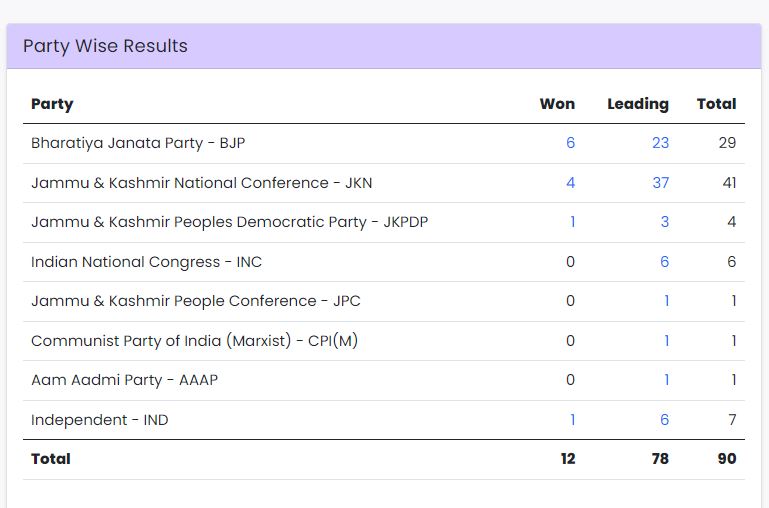The image size is (769, 508).
Task: Click JKN won count link 4
Action: tap(570, 183)
